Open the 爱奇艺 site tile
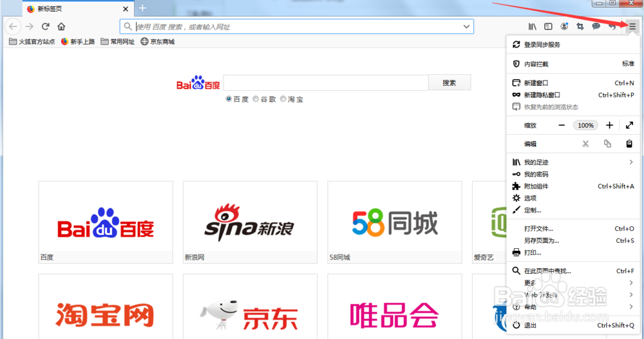 point(489,222)
